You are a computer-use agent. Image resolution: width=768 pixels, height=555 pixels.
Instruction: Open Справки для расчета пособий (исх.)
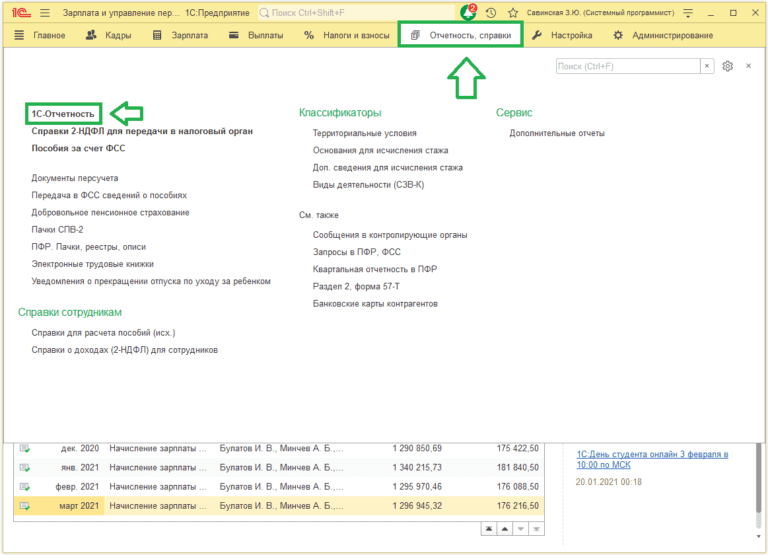103,333
